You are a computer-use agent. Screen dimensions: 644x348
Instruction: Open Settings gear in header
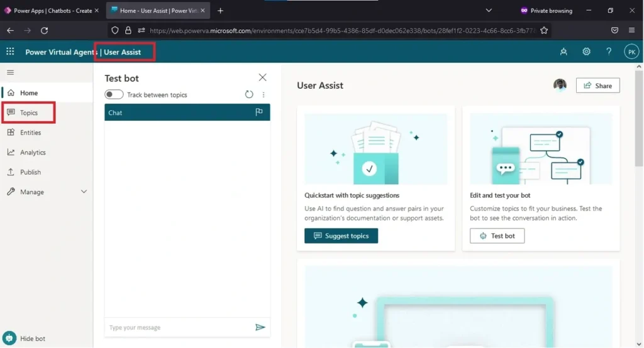[586, 52]
